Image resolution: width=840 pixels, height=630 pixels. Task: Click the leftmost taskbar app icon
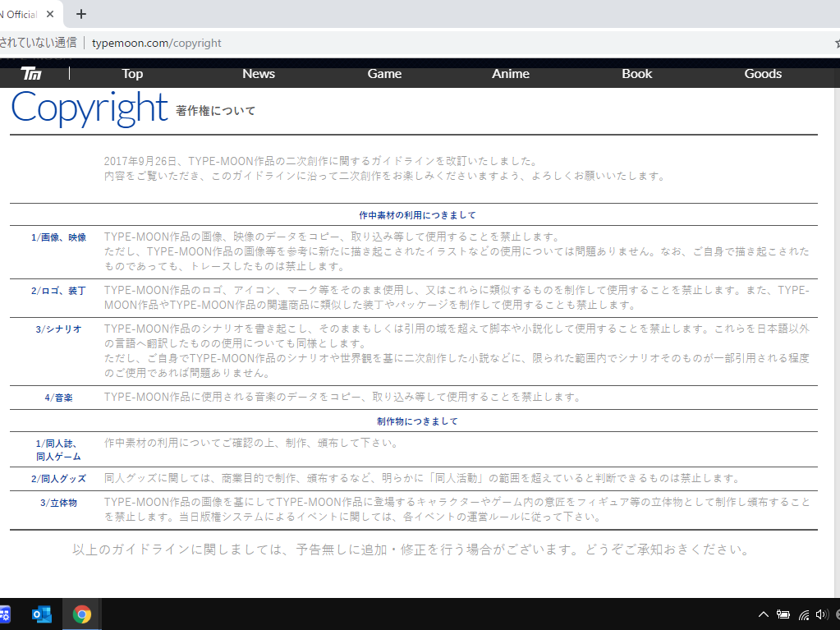(5, 614)
